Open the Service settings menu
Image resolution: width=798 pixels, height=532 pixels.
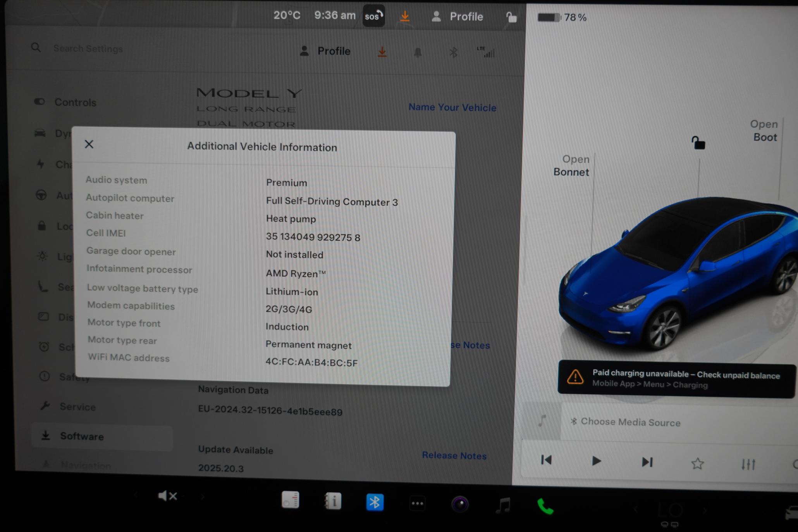coord(68,406)
